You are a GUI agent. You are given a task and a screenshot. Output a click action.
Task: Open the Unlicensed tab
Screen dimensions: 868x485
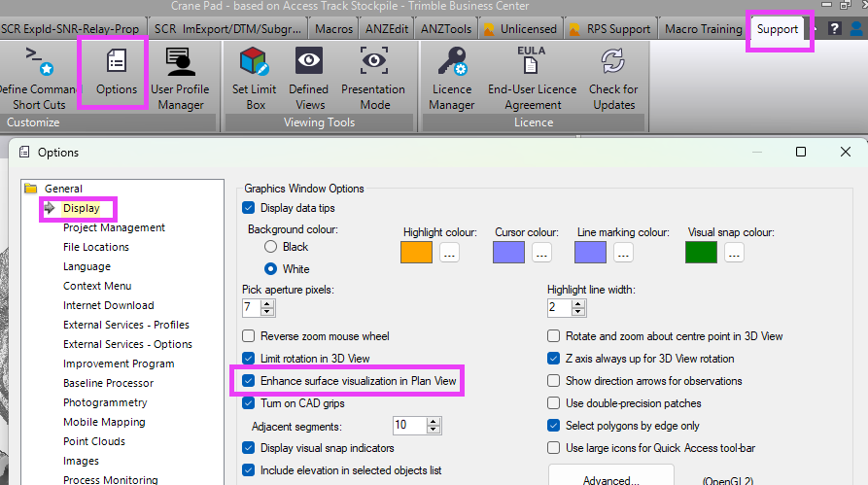click(x=521, y=29)
